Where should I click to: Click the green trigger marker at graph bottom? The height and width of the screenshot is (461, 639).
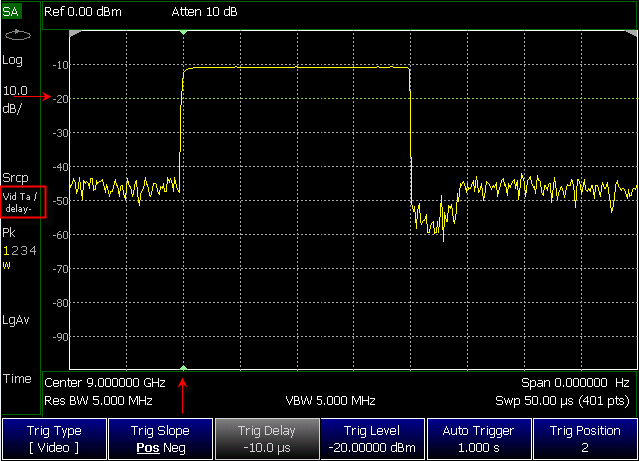coord(183,368)
